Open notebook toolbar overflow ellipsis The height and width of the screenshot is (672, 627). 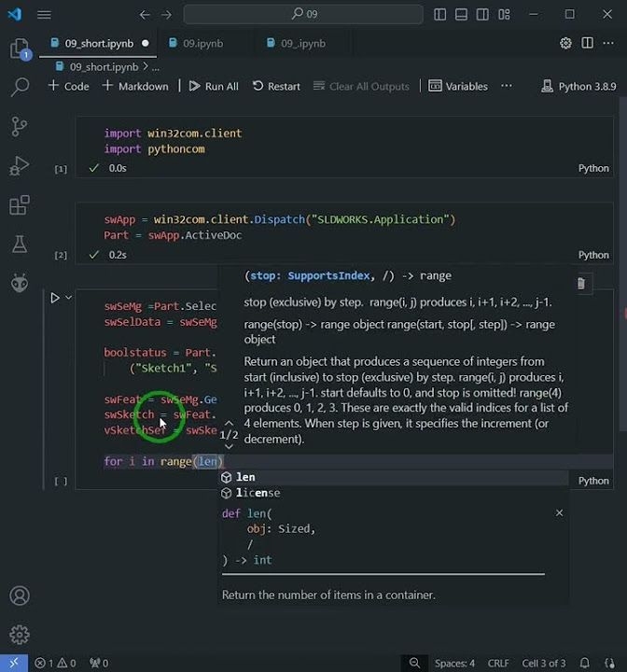click(x=506, y=86)
